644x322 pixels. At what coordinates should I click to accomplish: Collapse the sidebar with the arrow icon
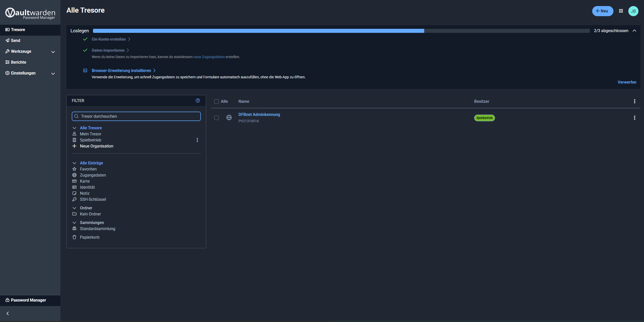(x=8, y=313)
